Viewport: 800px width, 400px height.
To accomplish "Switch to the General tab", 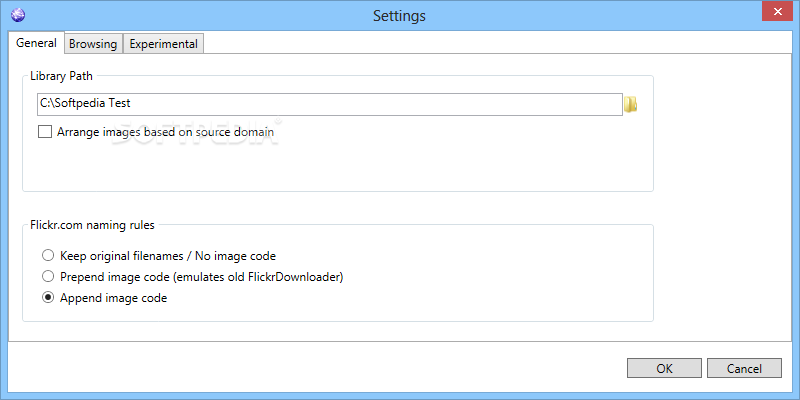I will (x=36, y=43).
